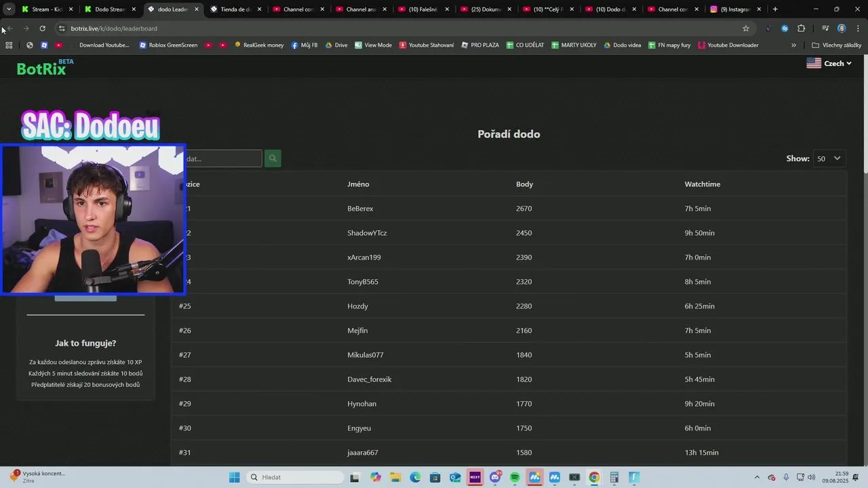Open Microsoft Edge from the taskbar

click(415, 477)
